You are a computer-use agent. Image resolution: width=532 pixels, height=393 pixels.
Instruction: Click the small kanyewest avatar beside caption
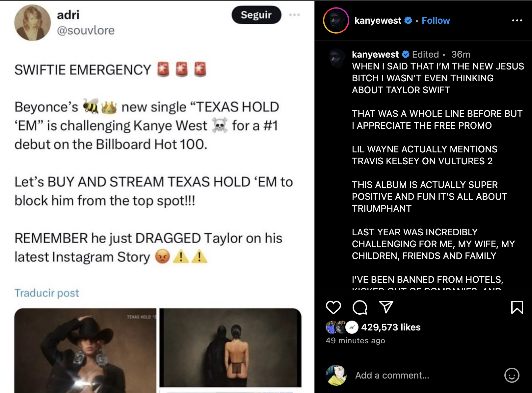[x=337, y=58]
